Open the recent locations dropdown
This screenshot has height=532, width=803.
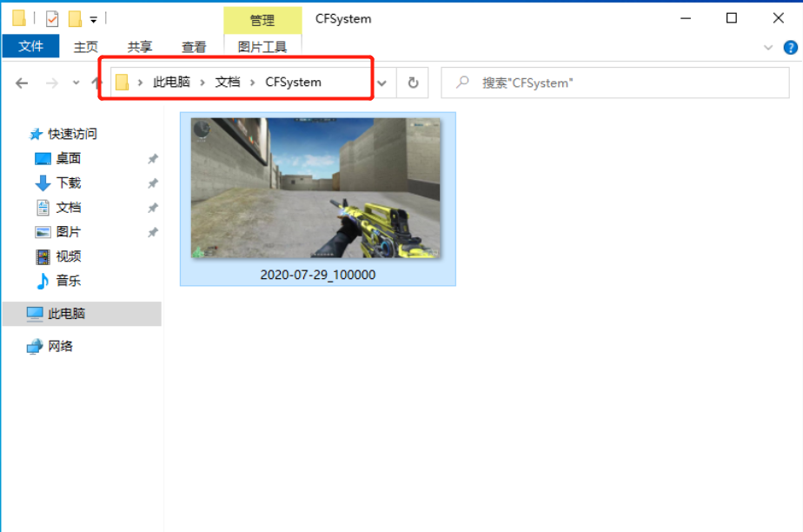tap(76, 83)
